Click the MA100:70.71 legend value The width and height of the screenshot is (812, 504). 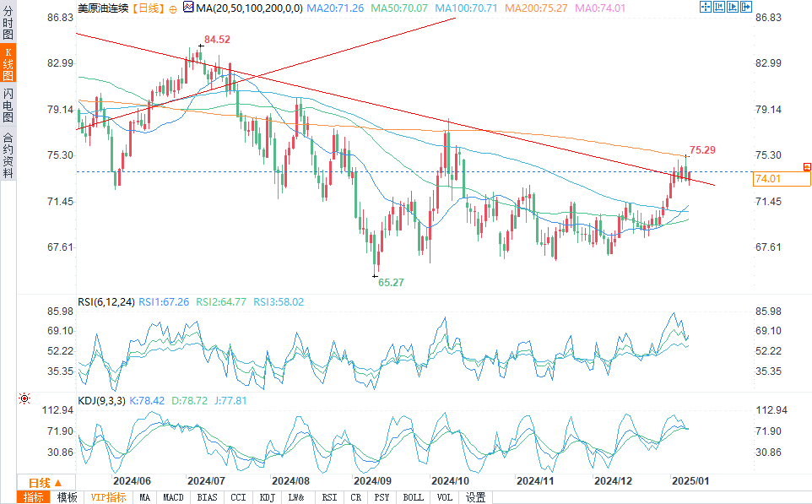coord(466,8)
